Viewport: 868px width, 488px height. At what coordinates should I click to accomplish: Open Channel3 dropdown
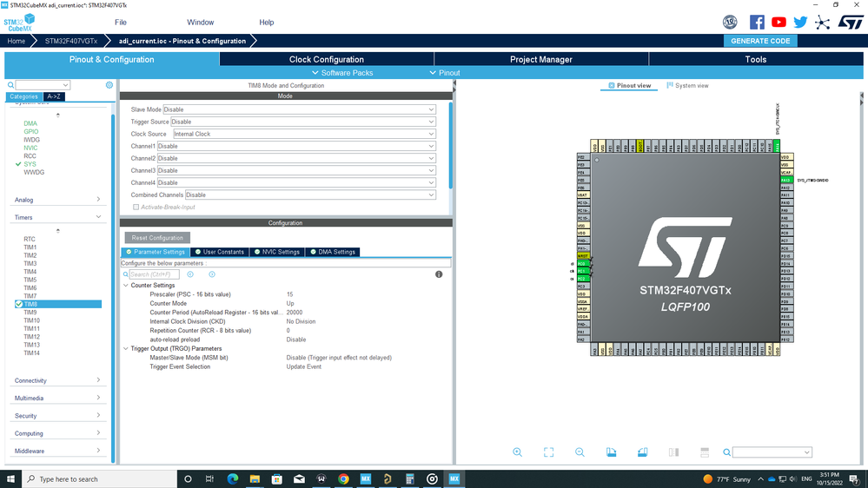tap(296, 170)
